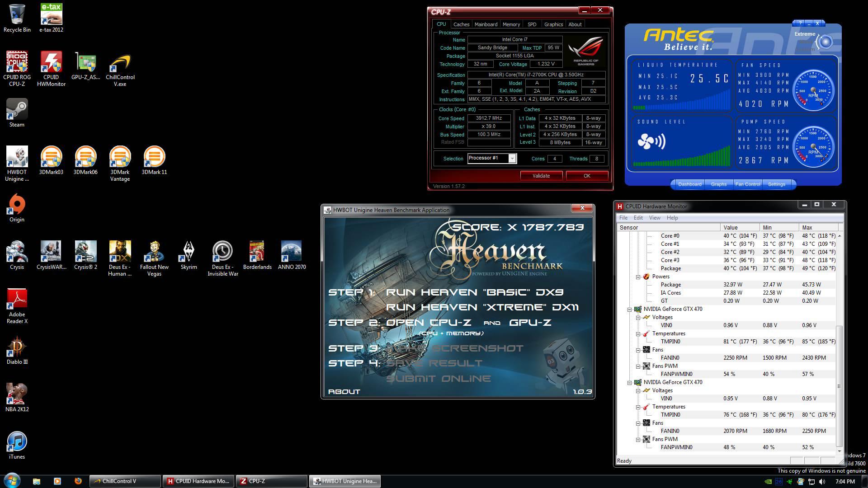Open Fan Control in Antec panel
The image size is (868, 488).
point(747,184)
